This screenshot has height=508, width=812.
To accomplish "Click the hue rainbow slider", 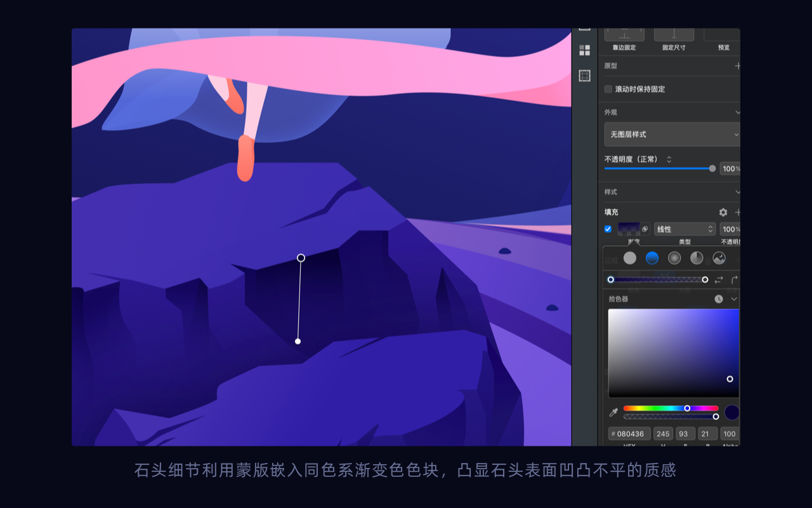I will (671, 408).
